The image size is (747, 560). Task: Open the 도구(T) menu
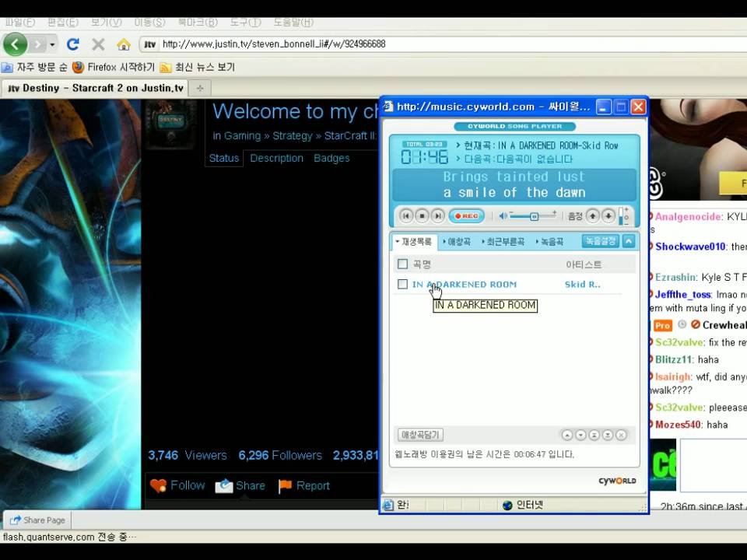tap(245, 23)
